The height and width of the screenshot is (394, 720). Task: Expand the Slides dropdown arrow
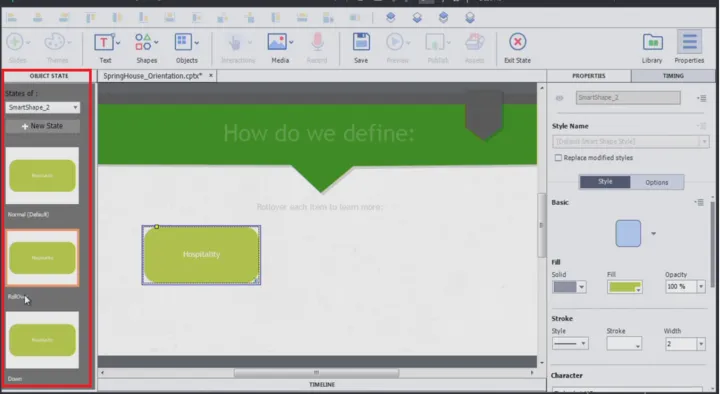28,42
